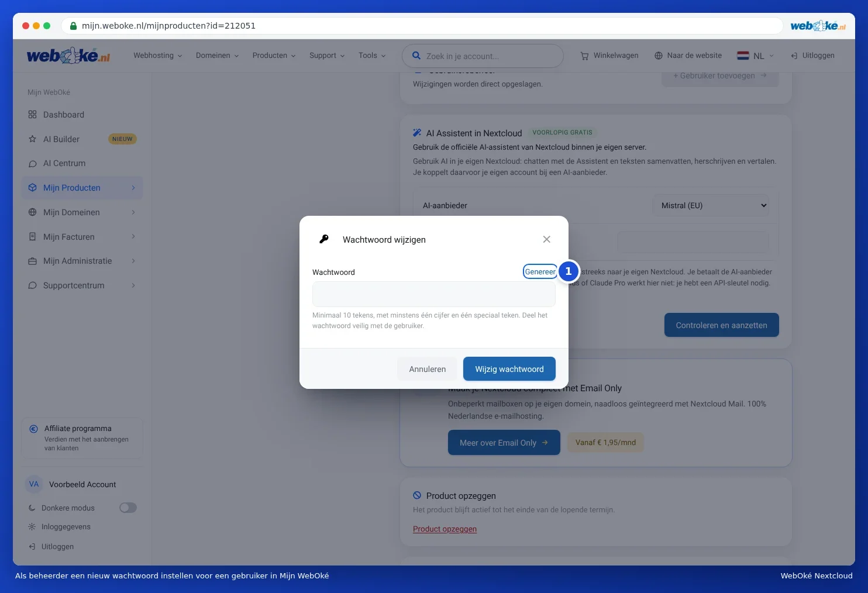Image resolution: width=868 pixels, height=593 pixels.
Task: Click Controleren en aanzetten button
Action: pyautogui.click(x=722, y=325)
